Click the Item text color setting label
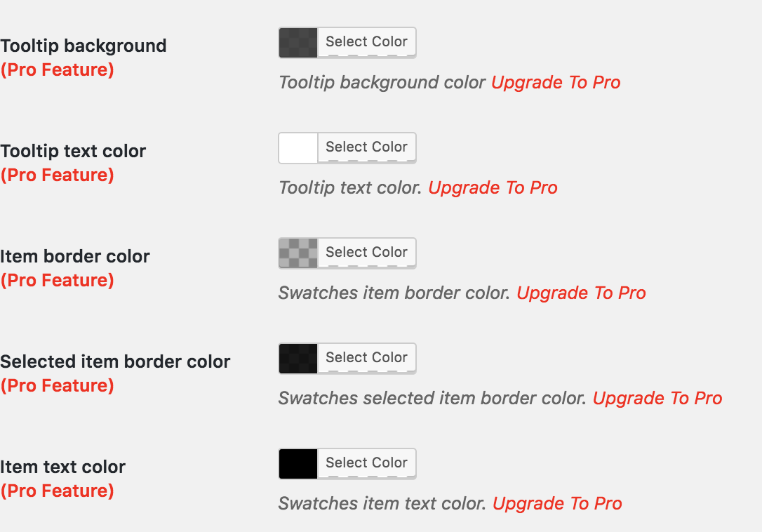The width and height of the screenshot is (762, 532). [x=63, y=467]
